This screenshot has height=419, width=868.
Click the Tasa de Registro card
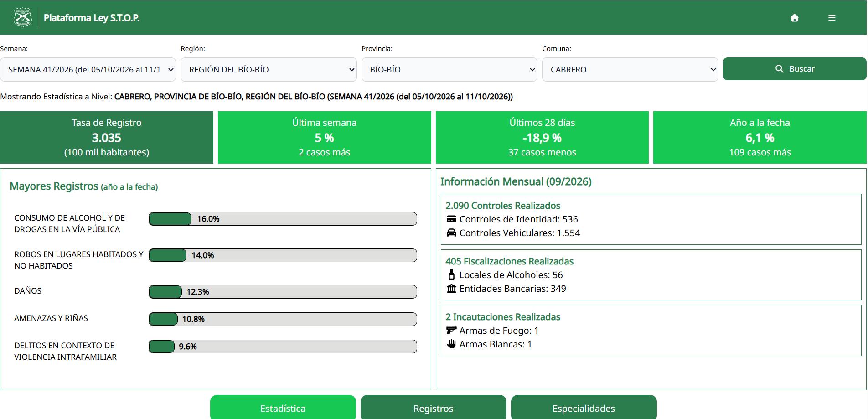pos(107,137)
